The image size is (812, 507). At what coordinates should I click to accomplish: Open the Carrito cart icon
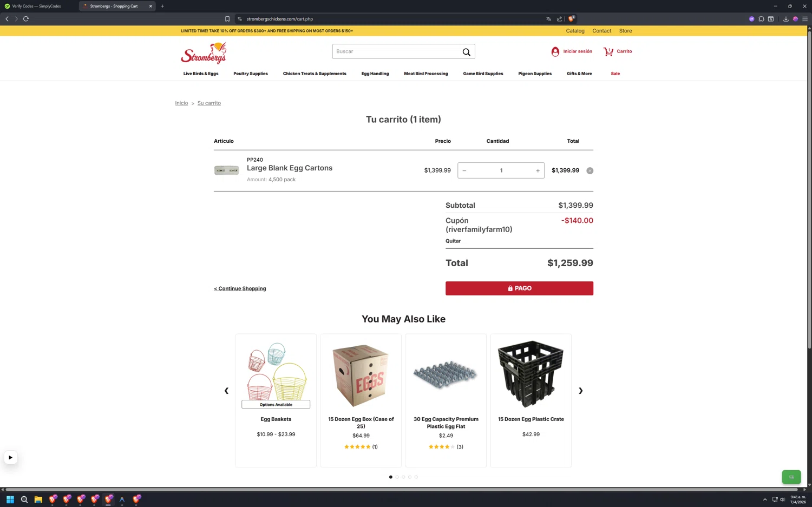(x=608, y=51)
